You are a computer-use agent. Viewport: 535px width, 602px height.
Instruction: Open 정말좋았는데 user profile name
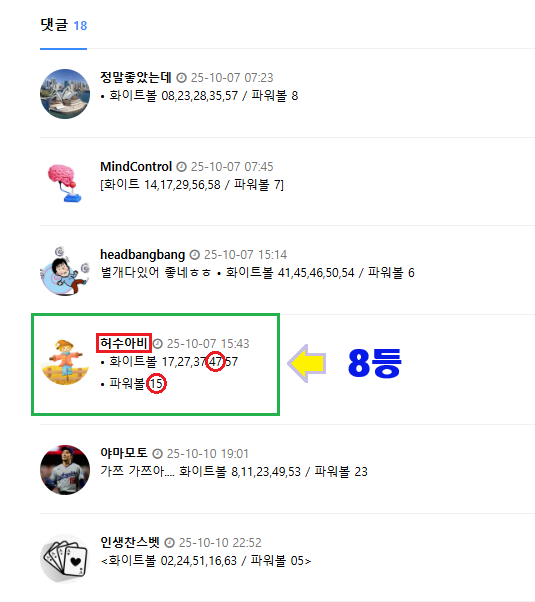(136, 78)
